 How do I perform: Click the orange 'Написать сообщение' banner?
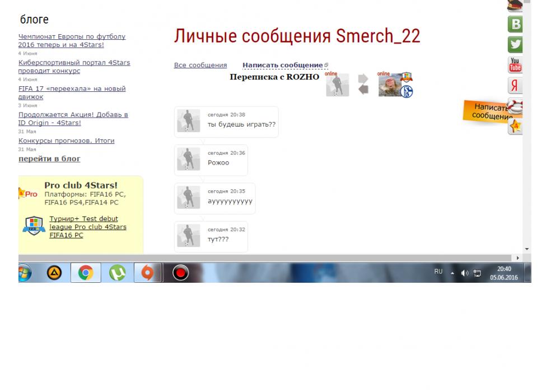click(x=486, y=111)
